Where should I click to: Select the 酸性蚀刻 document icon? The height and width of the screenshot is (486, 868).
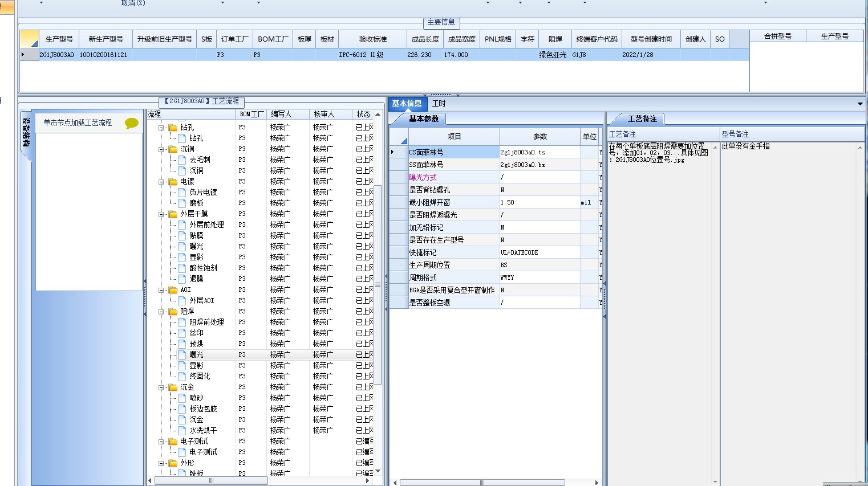click(x=182, y=268)
